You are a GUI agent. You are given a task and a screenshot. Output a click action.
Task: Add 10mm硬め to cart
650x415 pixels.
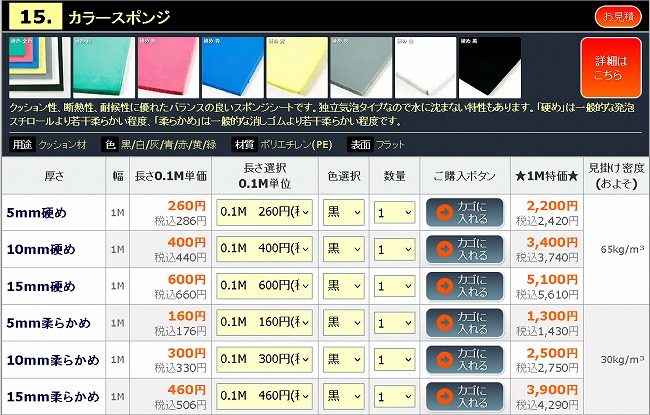point(464,249)
